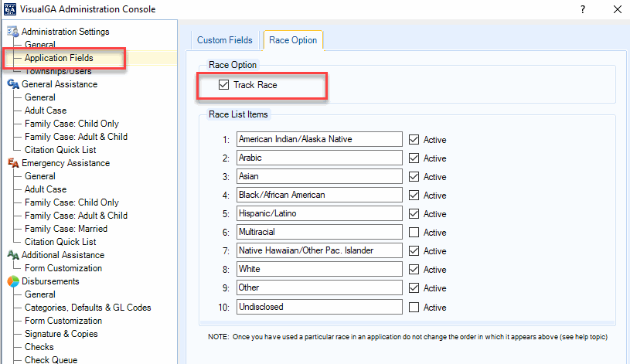Select the Race Option tab
Screen dimensions: 630x364
coord(293,40)
